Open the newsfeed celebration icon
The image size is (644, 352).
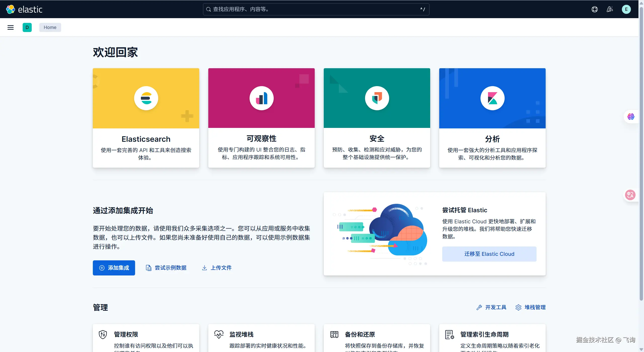click(x=610, y=9)
